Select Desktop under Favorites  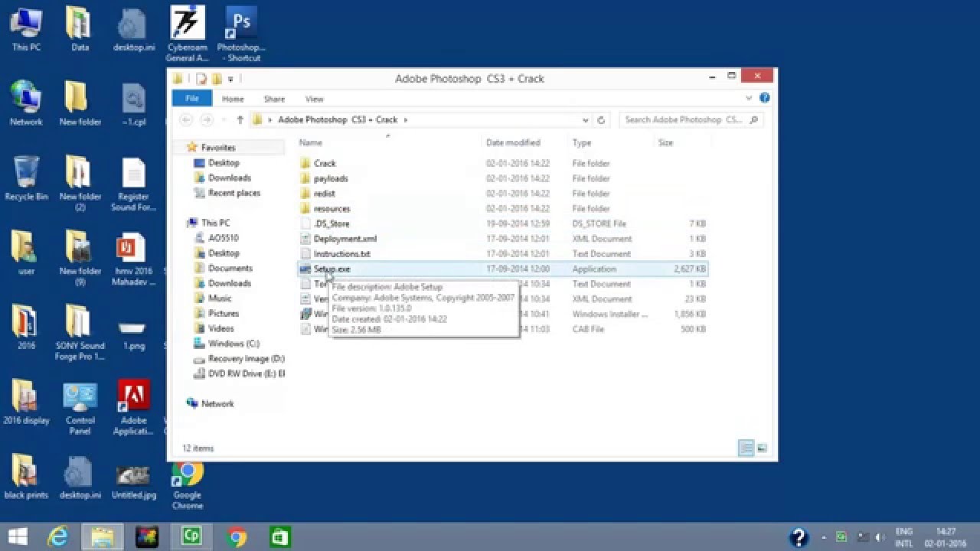pos(224,163)
